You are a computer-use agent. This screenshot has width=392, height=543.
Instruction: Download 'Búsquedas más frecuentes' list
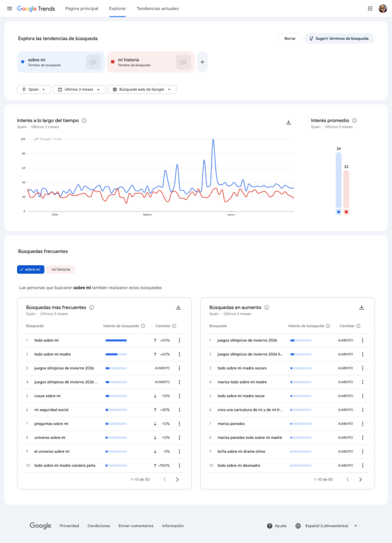pos(179,308)
